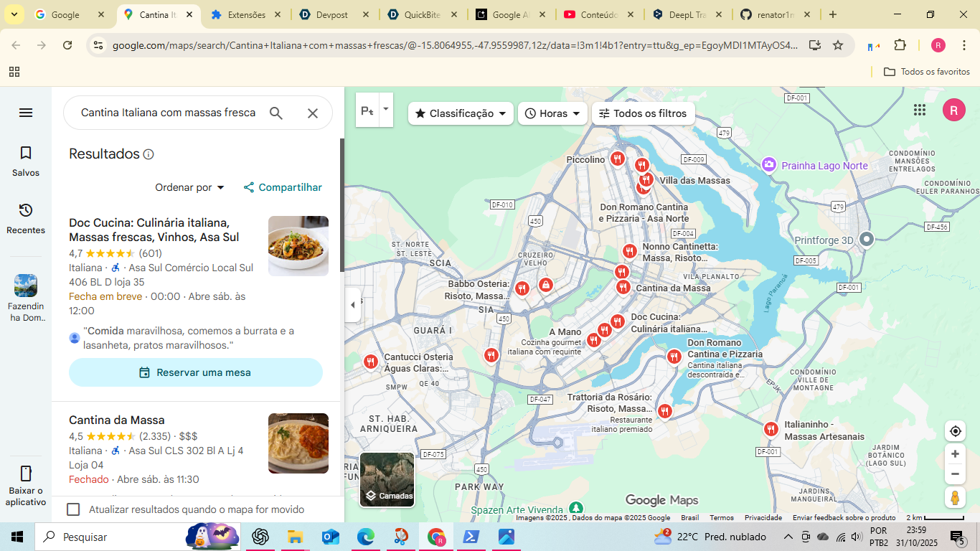This screenshot has width=980, height=551.
Task: Open the Google account avatar on map
Action: tap(954, 110)
